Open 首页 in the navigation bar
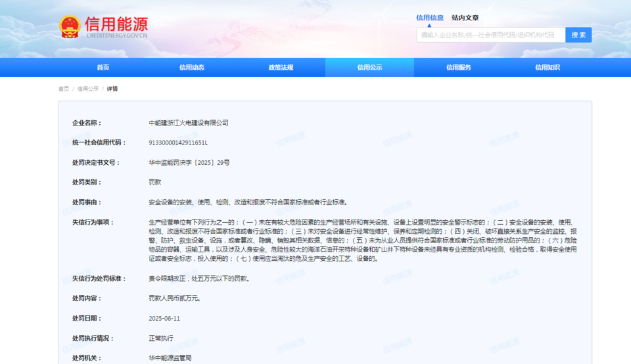Viewport: 631px width, 364px height. (x=103, y=68)
